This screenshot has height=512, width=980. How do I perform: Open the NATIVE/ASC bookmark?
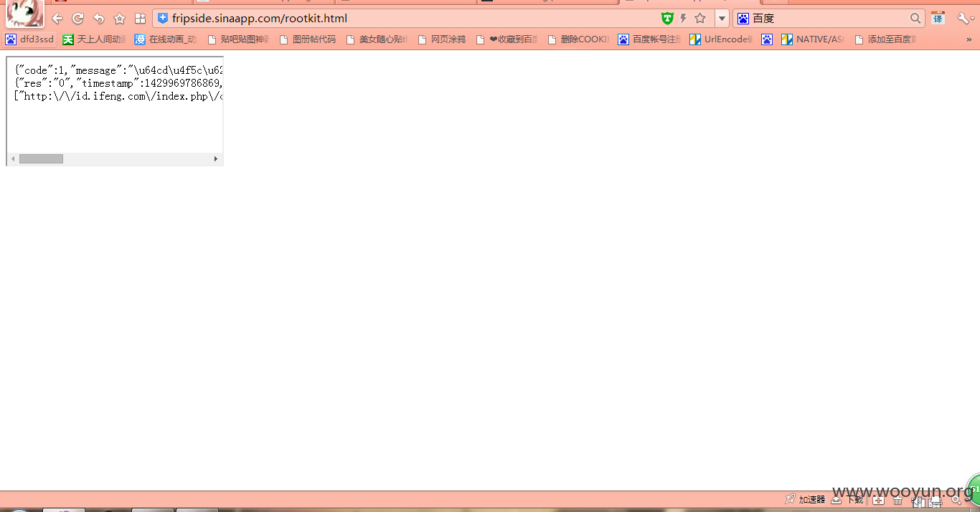[813, 39]
